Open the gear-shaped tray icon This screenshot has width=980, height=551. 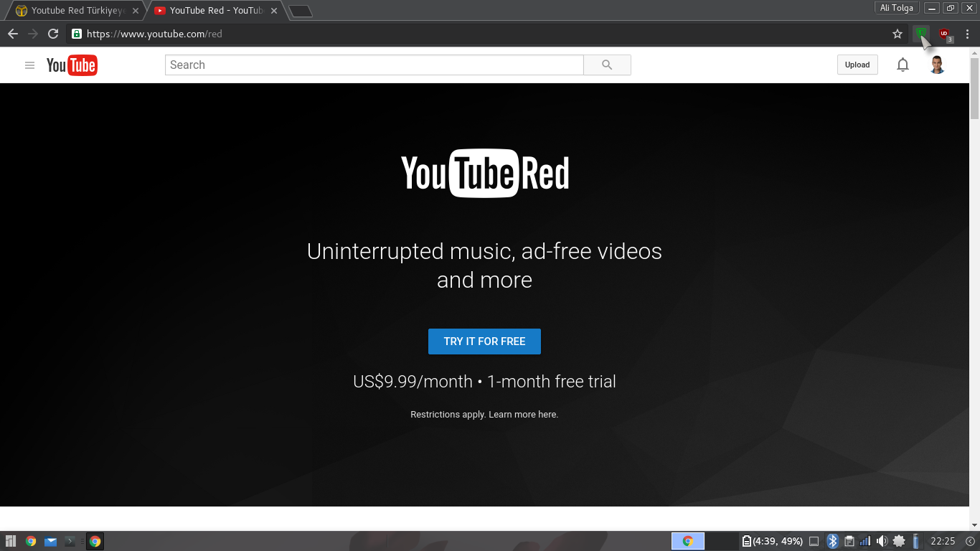[x=898, y=541]
